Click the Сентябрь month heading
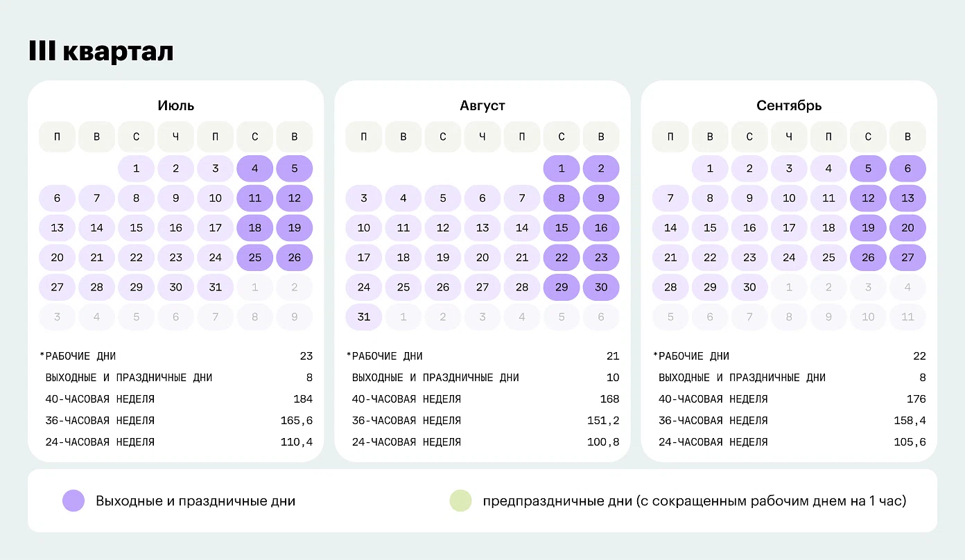Image resolution: width=965 pixels, height=560 pixels. click(x=789, y=106)
